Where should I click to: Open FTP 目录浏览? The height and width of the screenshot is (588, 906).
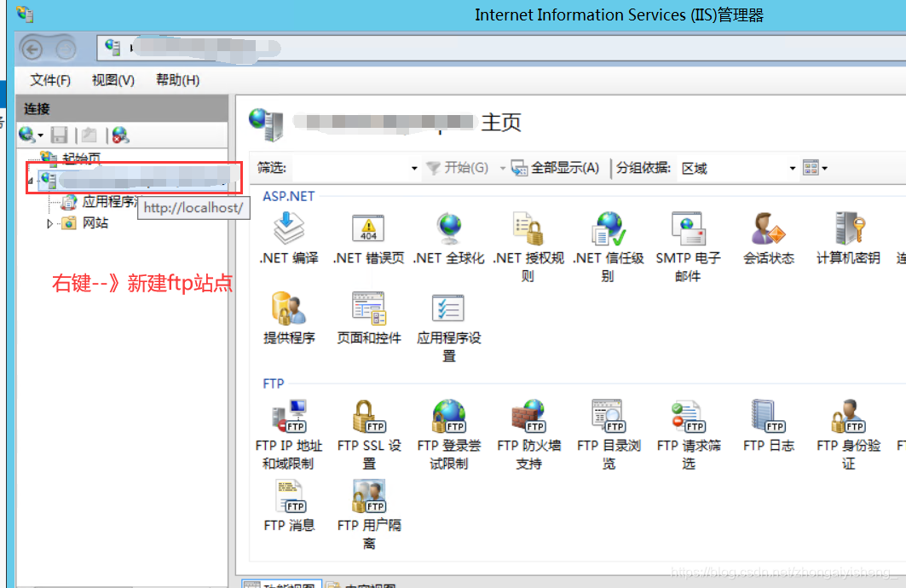coord(609,435)
